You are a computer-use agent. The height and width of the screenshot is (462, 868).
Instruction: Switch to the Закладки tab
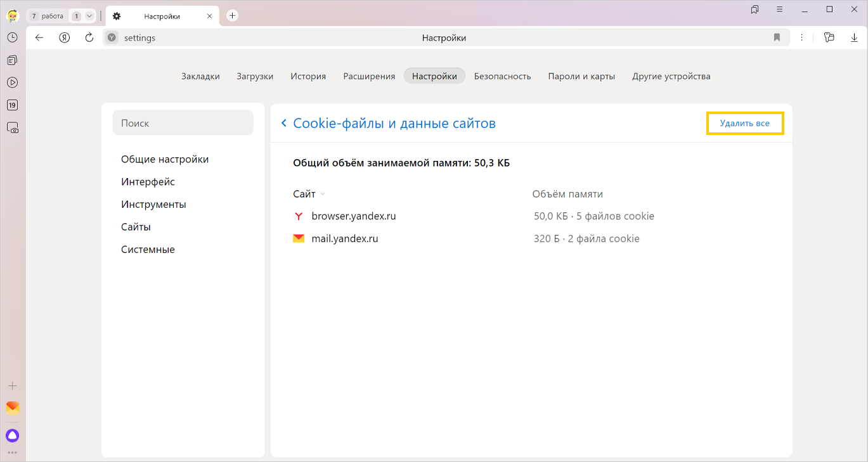point(200,76)
